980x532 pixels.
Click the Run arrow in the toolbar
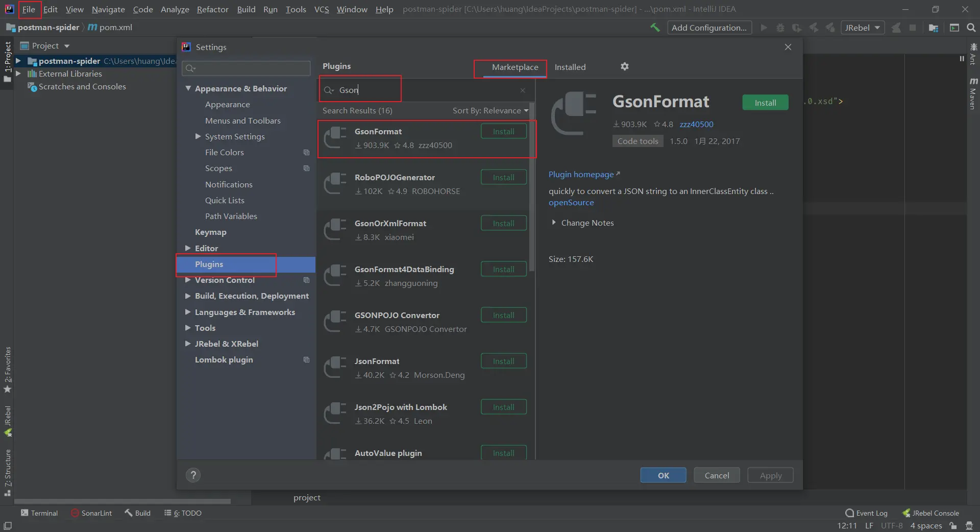coord(764,28)
